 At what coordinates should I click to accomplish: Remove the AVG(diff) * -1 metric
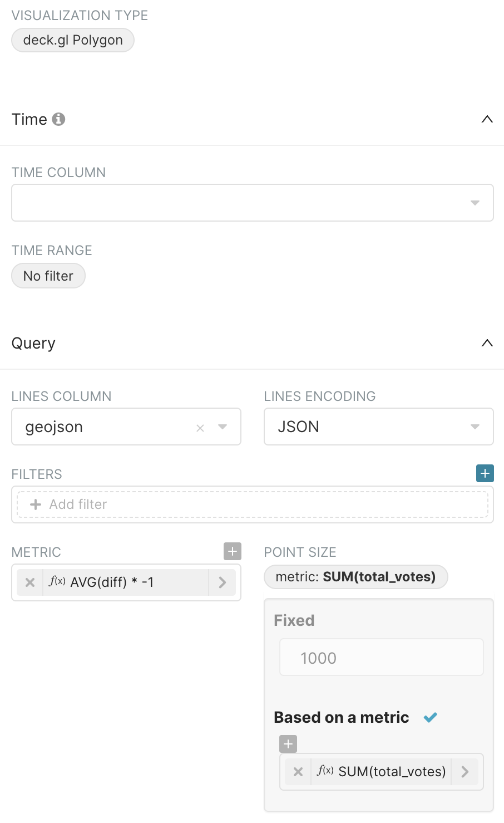(30, 582)
